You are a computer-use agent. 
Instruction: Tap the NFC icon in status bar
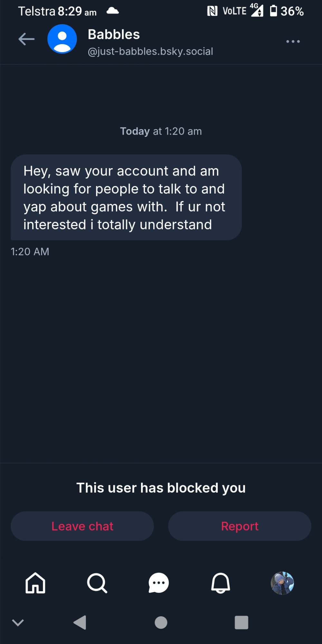212,11
